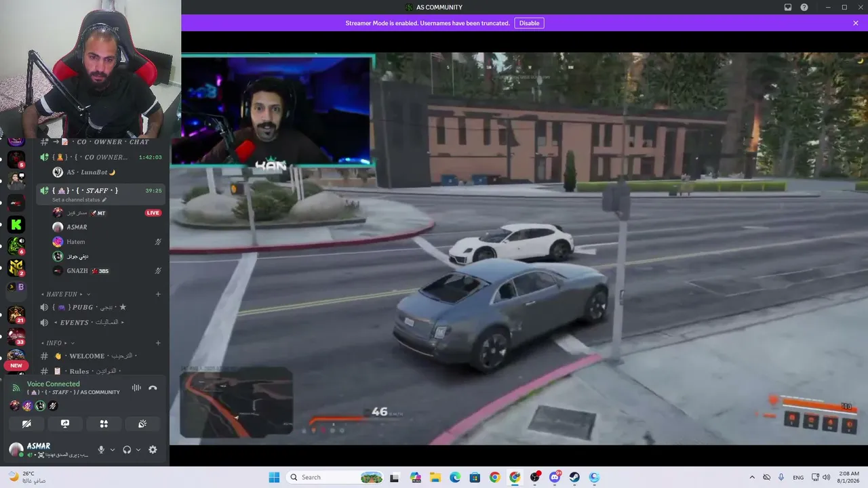Open the Activities launcher icon
This screenshot has width=868, height=488.
coord(104,424)
